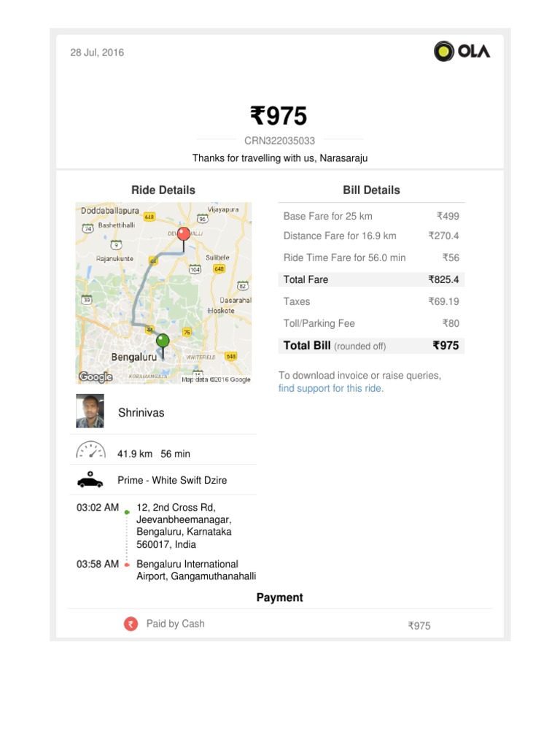Image resolution: width=560 pixels, height=747 pixels.
Task: Open driver Shrinivas profile photo
Action: coord(90,411)
